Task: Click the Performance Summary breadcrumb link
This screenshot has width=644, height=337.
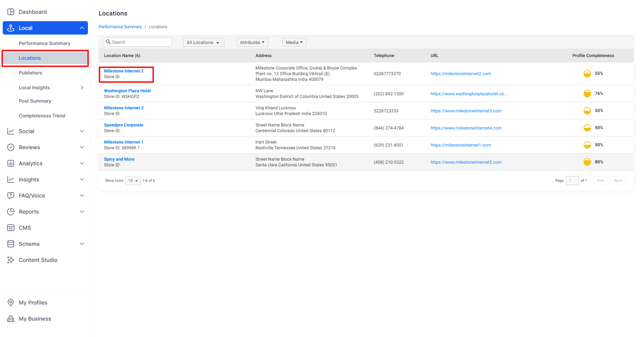Action: click(x=120, y=27)
